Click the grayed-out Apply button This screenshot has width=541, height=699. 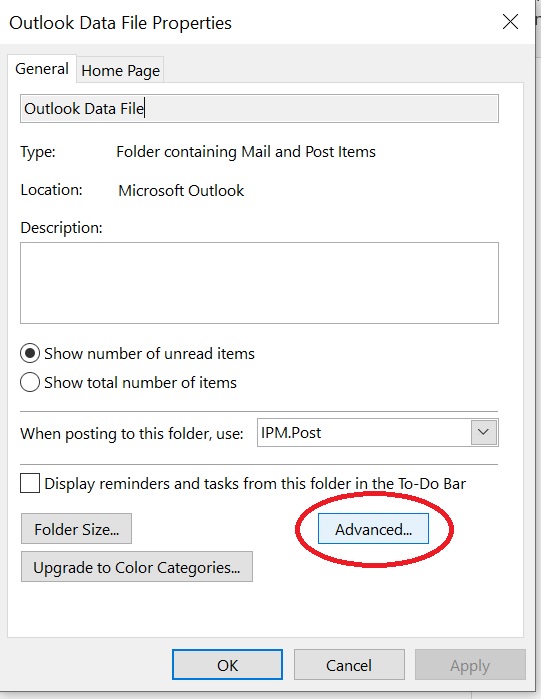coord(470,665)
